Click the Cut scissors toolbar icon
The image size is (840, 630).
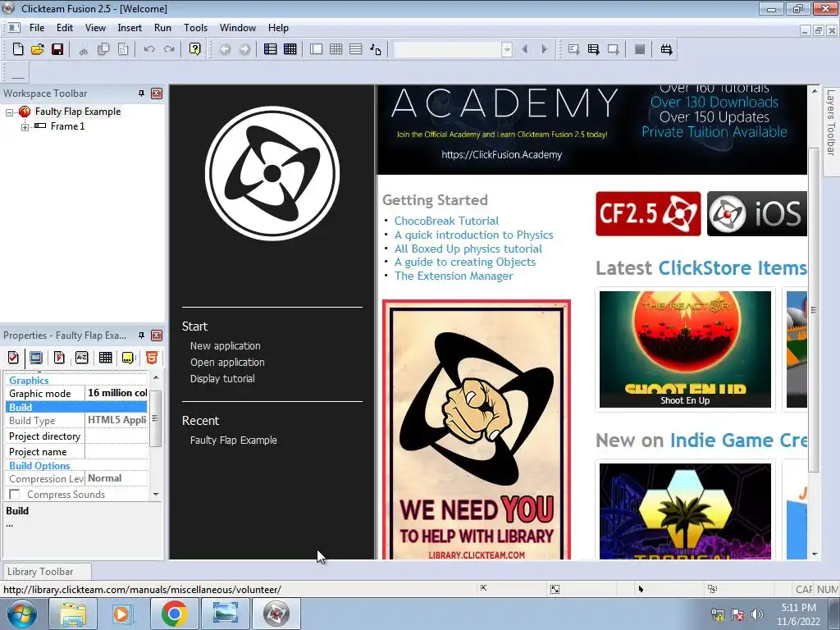[83, 49]
